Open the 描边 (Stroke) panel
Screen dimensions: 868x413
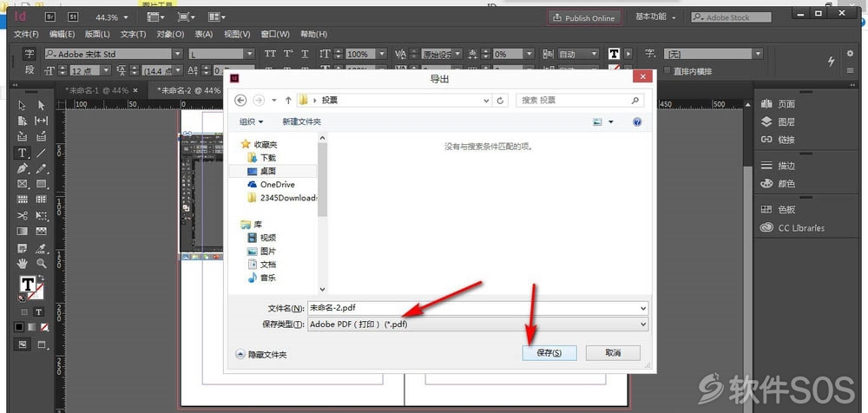point(778,166)
